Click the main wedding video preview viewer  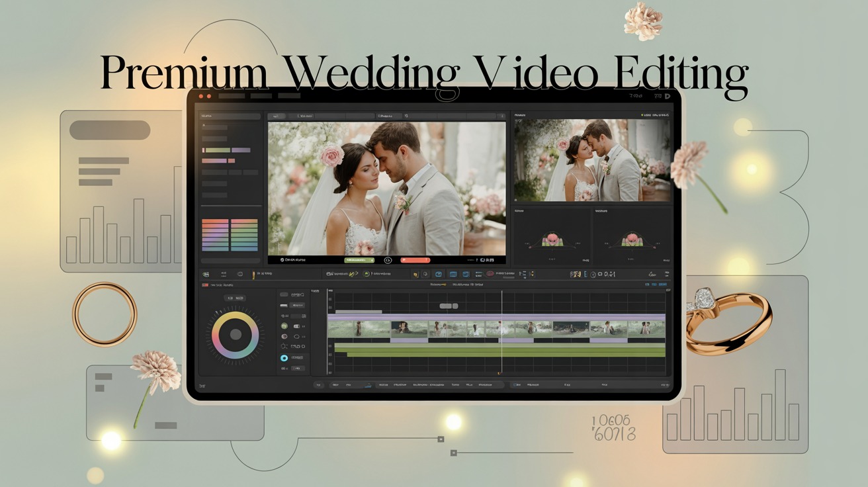[x=386, y=189]
